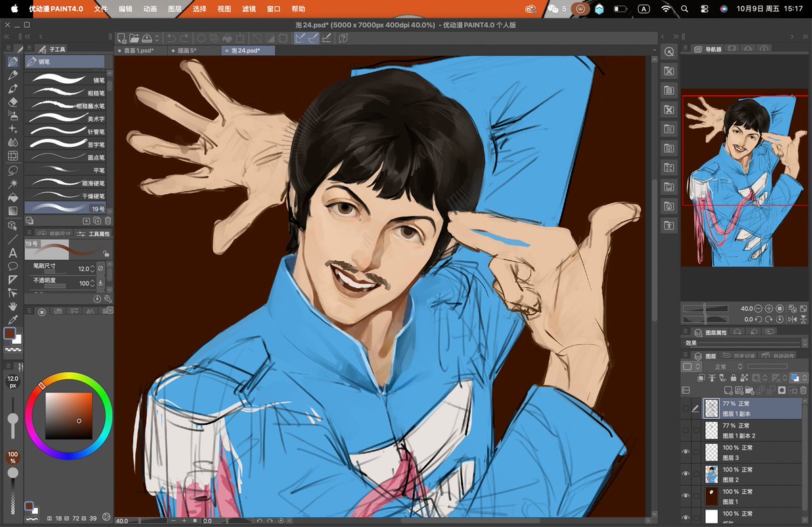
Task: Open the 图层 menu in the menu bar
Action: [x=175, y=9]
